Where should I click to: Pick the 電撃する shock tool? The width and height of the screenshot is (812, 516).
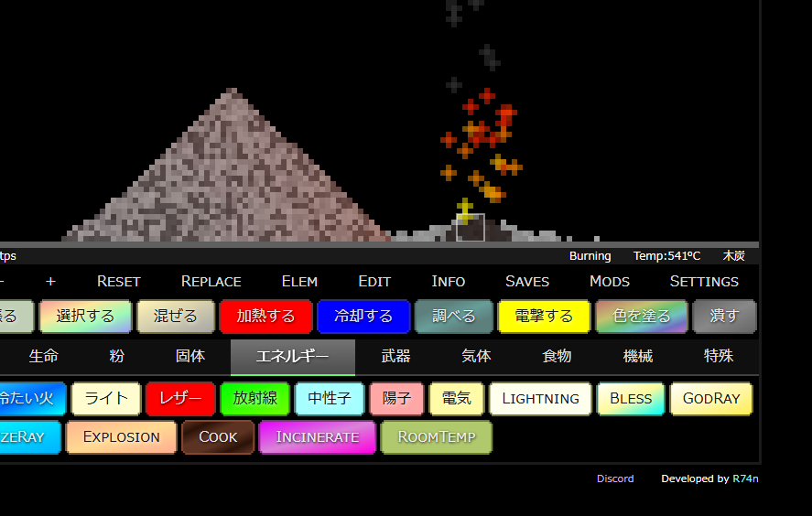pos(544,317)
